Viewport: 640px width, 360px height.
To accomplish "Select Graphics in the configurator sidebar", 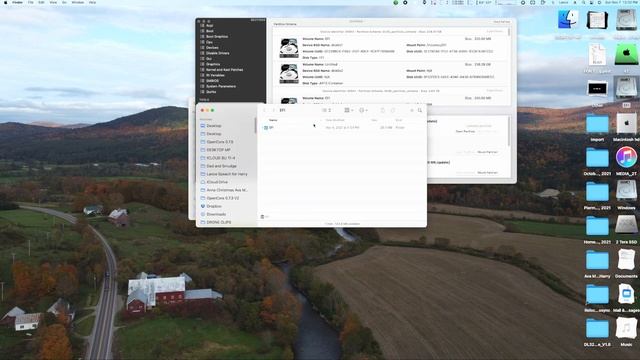I will pyautogui.click(x=213, y=64).
